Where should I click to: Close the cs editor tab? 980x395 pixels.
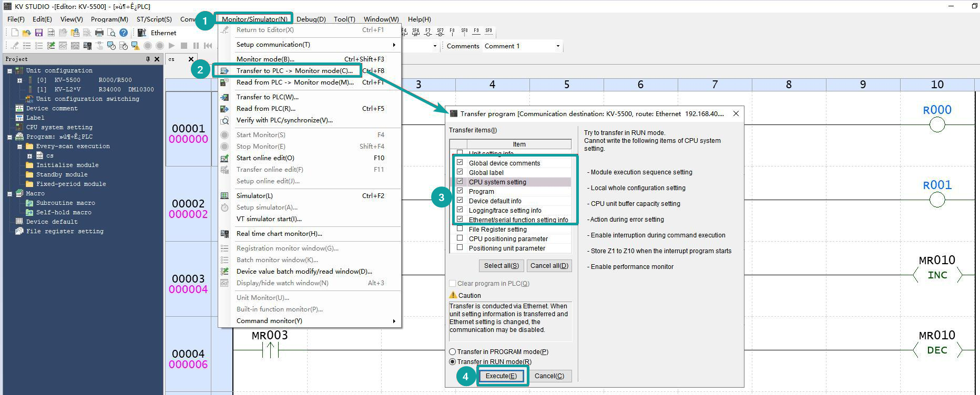[x=191, y=59]
